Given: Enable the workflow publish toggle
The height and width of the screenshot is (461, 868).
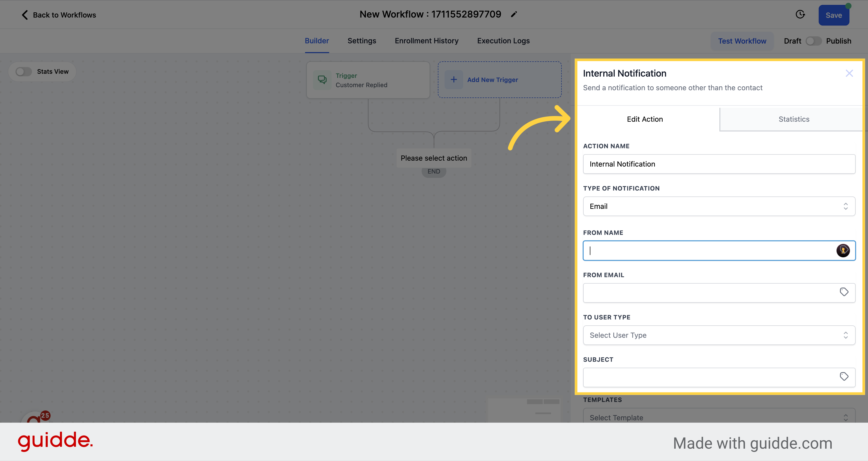Looking at the screenshot, I should click(814, 40).
